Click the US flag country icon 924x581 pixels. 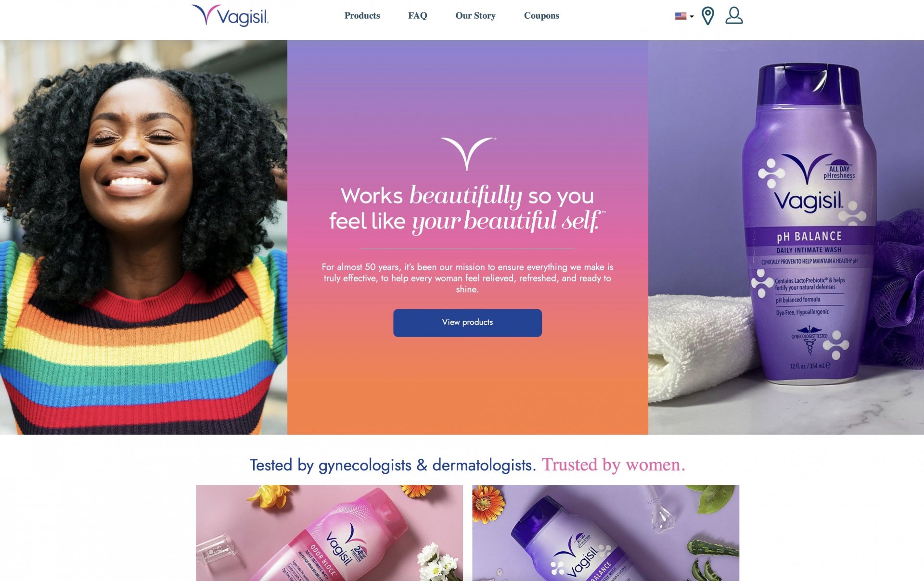click(680, 16)
